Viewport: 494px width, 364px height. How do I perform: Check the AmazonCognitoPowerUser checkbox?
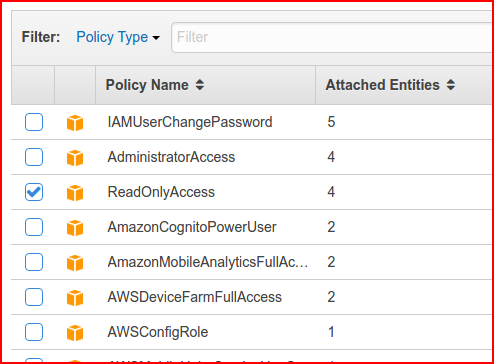34,227
